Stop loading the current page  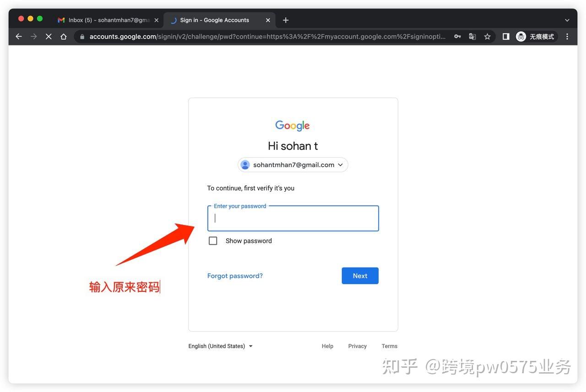(x=49, y=36)
